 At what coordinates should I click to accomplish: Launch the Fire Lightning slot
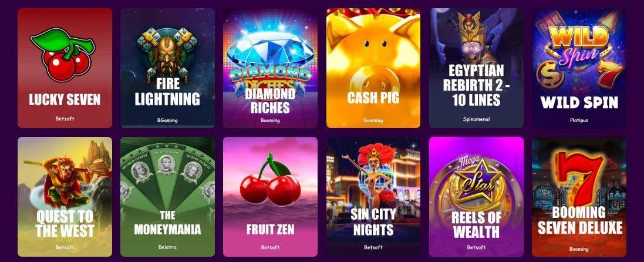point(167,68)
